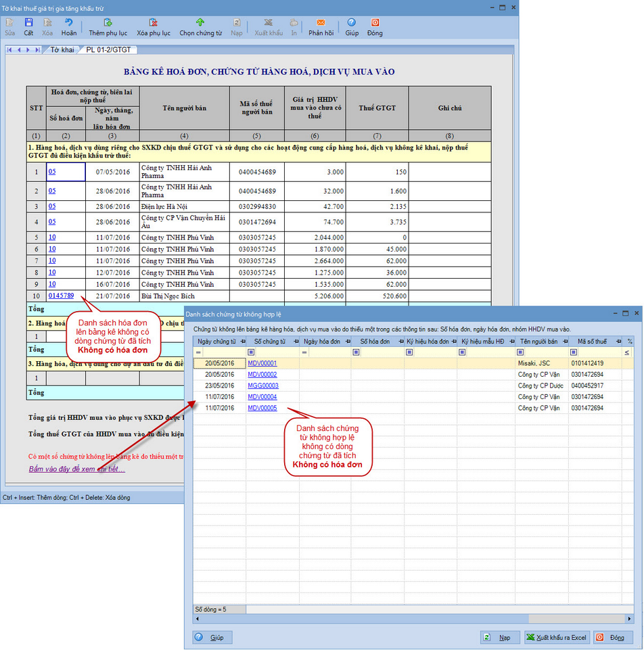This screenshot has height=650, width=644.
Task: Click the Điện lực Hà Nội cell
Action: 185,206
